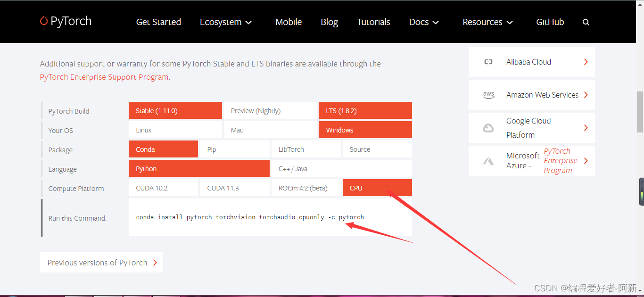Click the AWS logo icon
This screenshot has height=297, width=644.
click(488, 95)
